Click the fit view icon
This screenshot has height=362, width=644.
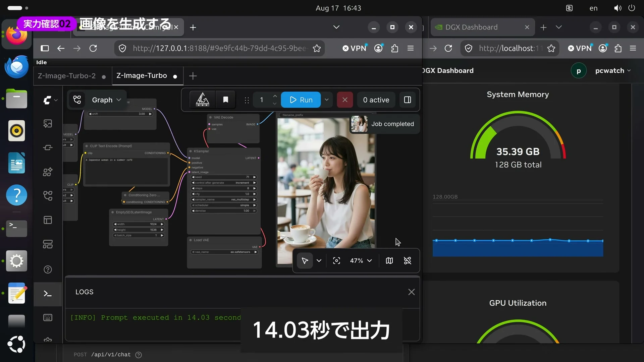click(x=336, y=261)
